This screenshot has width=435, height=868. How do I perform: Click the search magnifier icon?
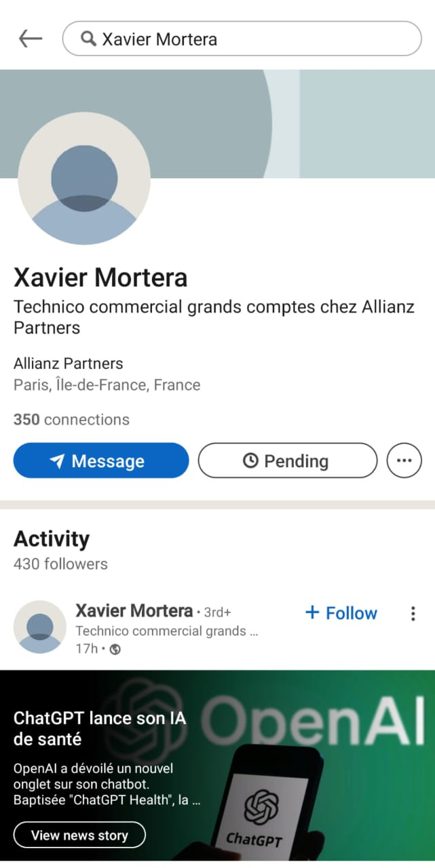[88, 39]
